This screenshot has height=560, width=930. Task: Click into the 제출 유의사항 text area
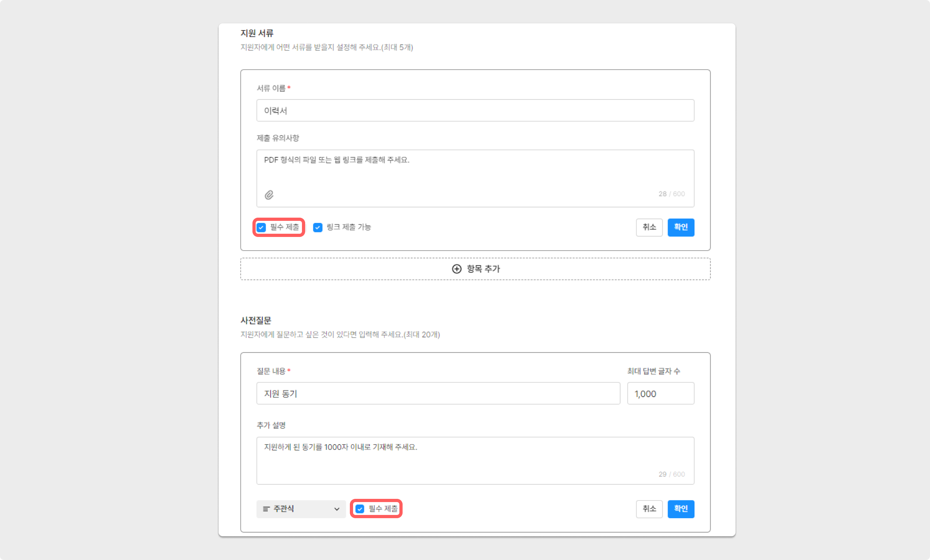[475, 173]
